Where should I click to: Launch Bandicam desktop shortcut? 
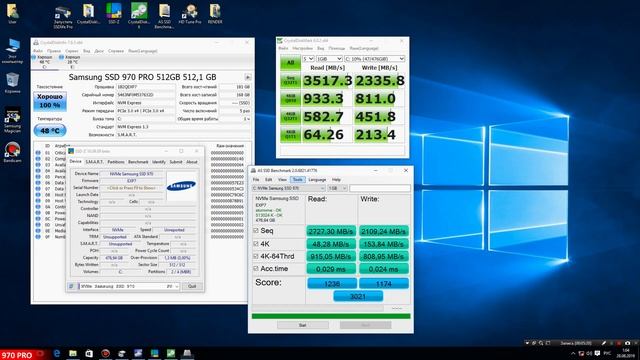click(x=12, y=152)
